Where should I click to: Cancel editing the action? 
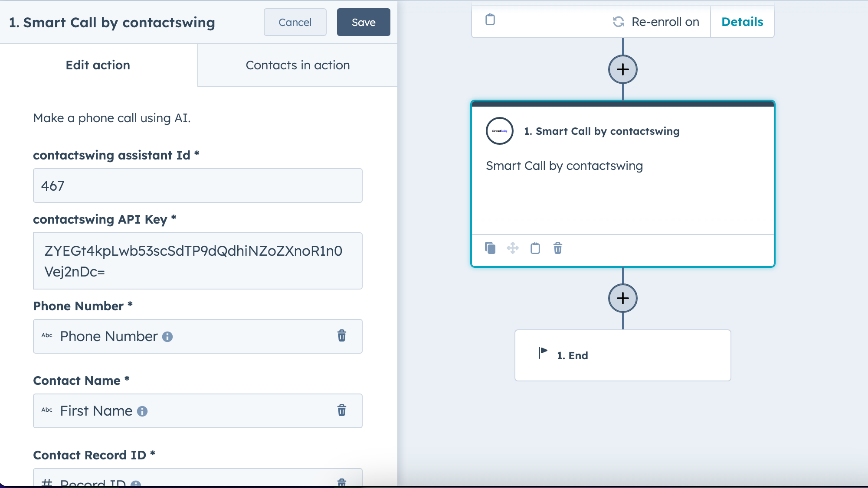[295, 22]
